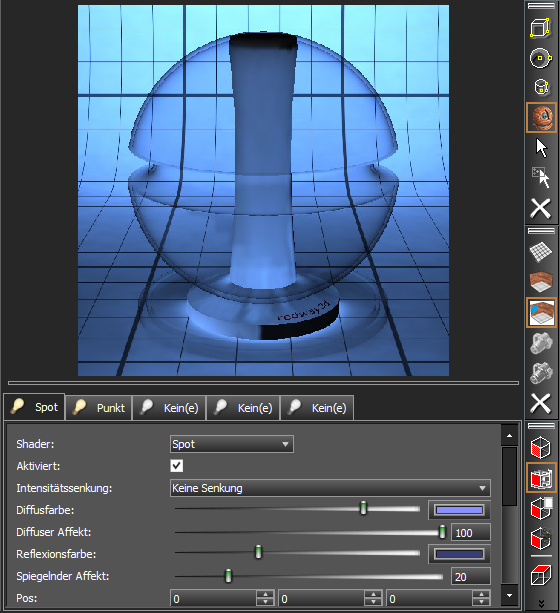Expand toolbar overflow with double chevron
Image resolution: width=560 pixels, height=613 pixels.
click(x=541, y=604)
